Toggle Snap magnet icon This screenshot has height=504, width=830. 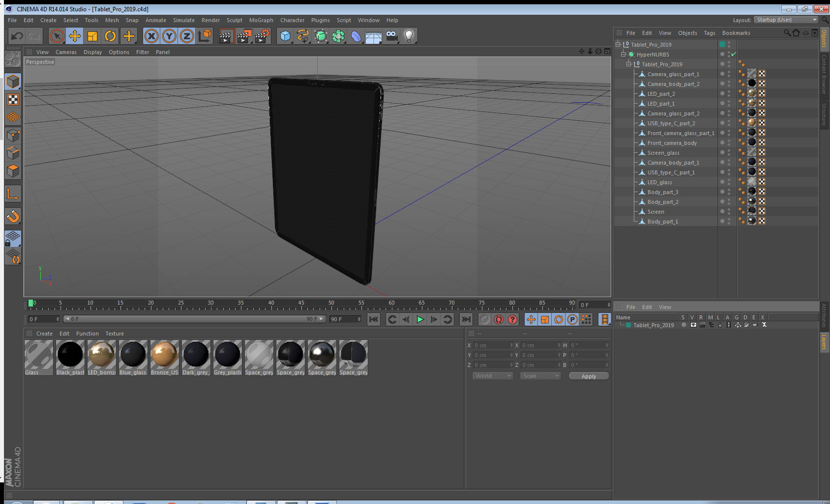[x=13, y=216]
